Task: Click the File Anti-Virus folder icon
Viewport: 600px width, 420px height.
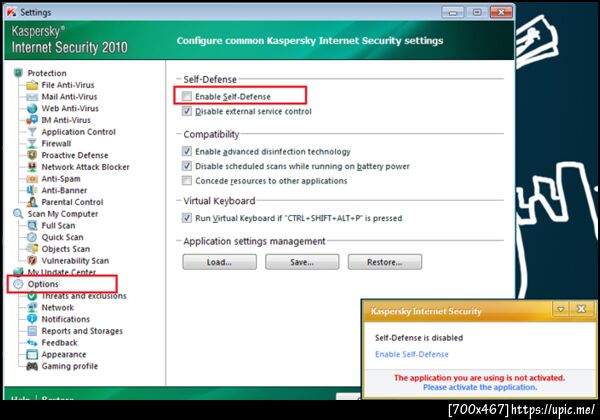Action: 32,85
